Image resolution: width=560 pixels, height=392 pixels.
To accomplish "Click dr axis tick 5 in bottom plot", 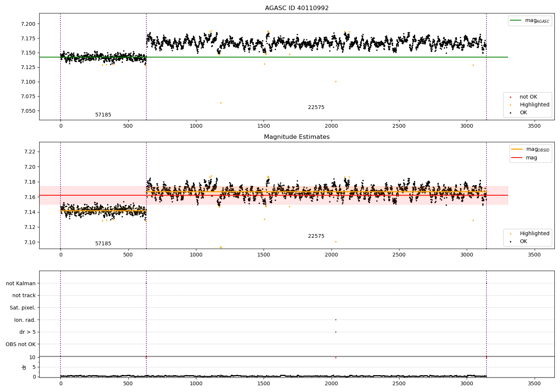I will pyautogui.click(x=34, y=367).
